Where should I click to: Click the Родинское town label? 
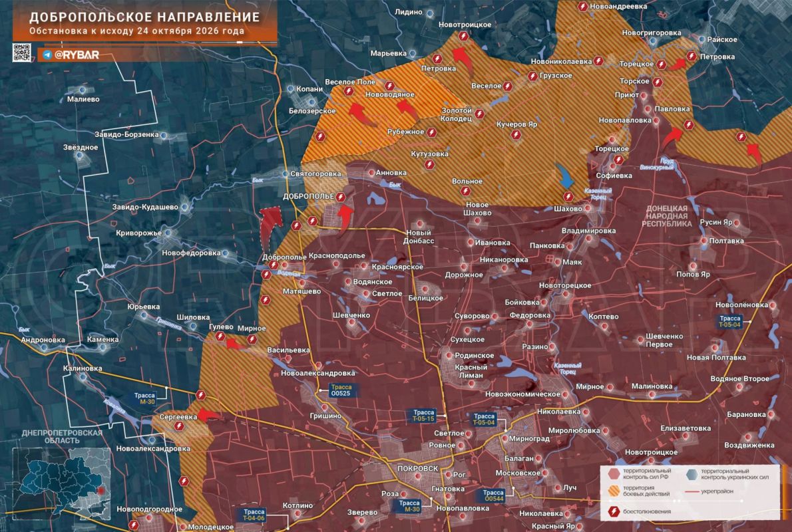pos(475,355)
